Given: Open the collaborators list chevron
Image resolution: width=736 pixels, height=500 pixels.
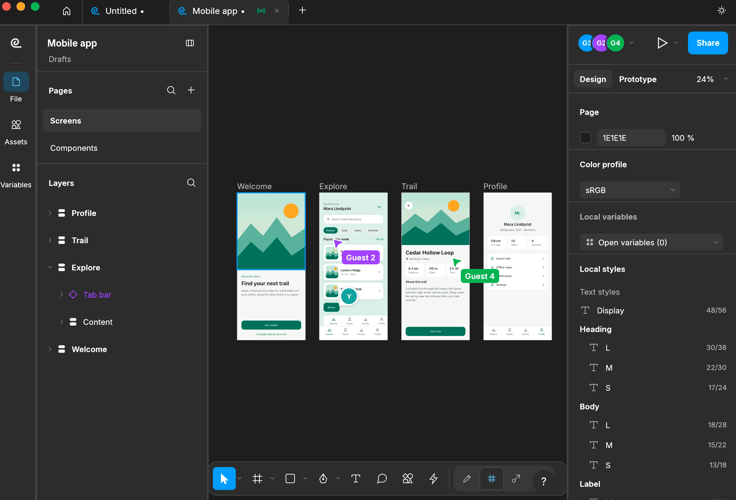Looking at the screenshot, I should click(631, 43).
